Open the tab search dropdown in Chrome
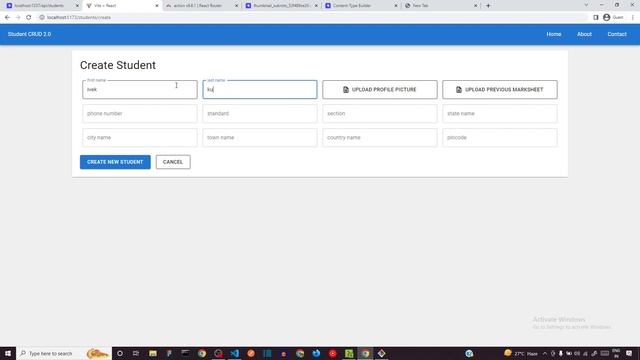The height and width of the screenshot is (360, 640). tap(586, 5)
